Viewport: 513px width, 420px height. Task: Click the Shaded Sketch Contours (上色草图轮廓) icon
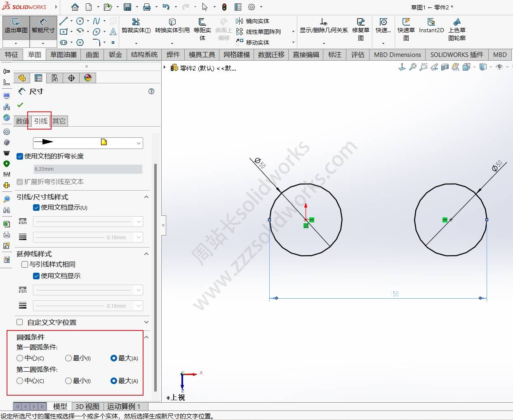point(457,26)
